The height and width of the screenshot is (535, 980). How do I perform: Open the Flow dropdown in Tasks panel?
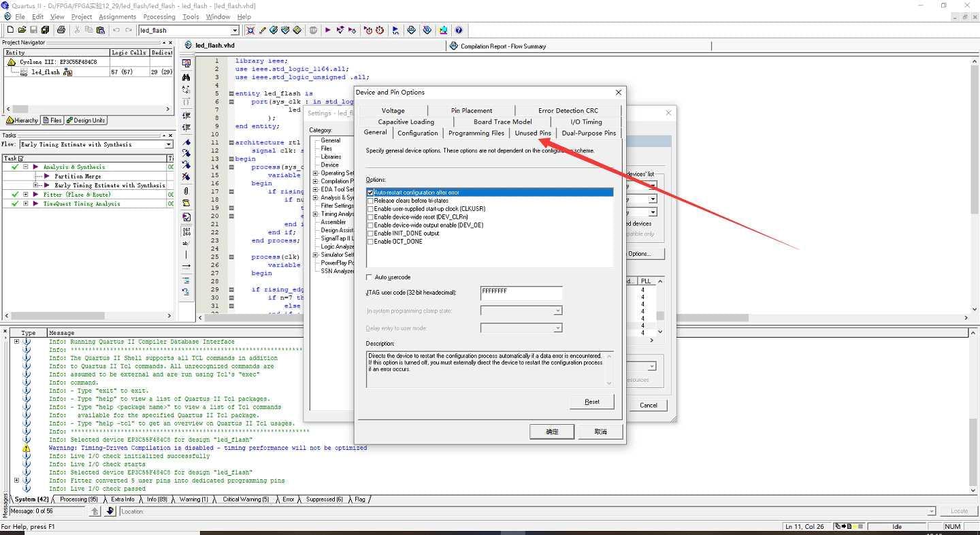pyautogui.click(x=169, y=144)
